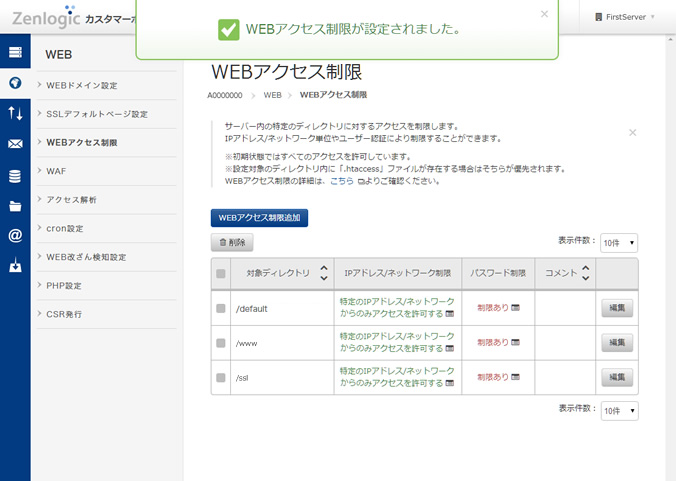Follow the こちら details link
This screenshot has width=676, height=481.
click(342, 181)
